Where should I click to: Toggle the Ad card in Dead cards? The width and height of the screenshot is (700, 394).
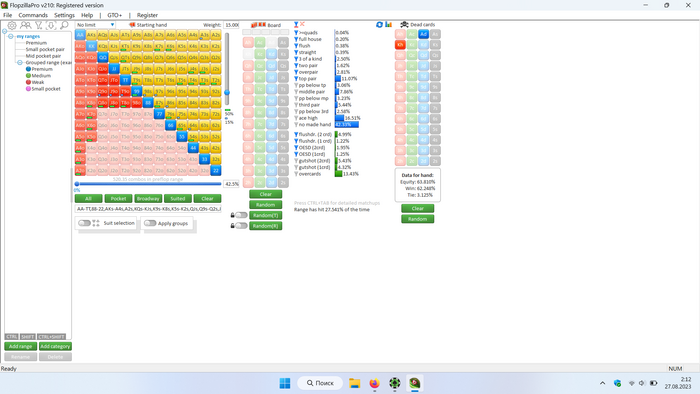(424, 34)
